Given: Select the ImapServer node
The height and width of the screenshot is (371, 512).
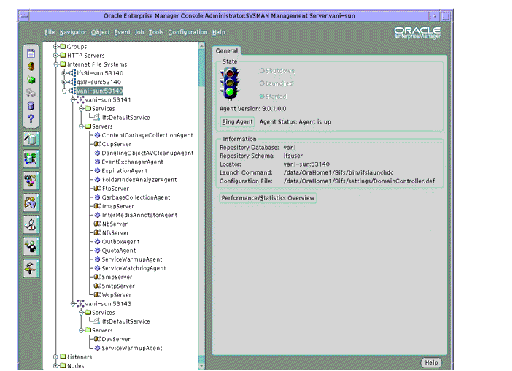Looking at the screenshot, I should [118, 206].
